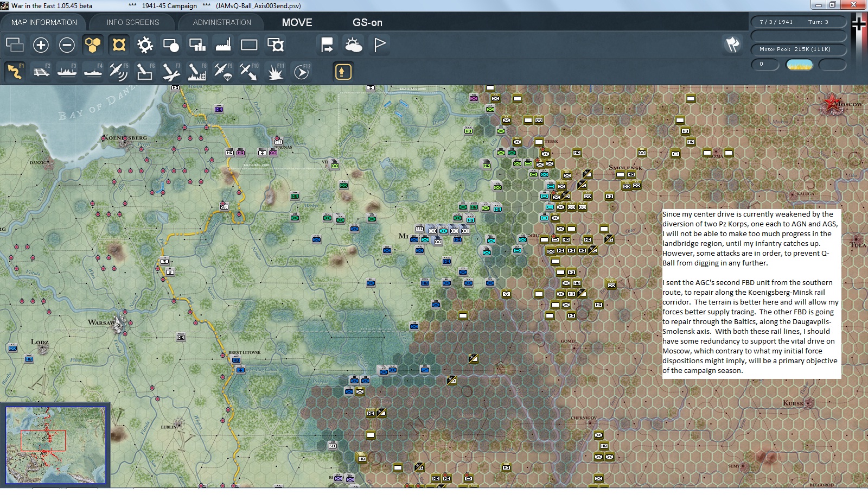Click the Smolensk city label on map
868x500 pixels.
click(x=625, y=168)
